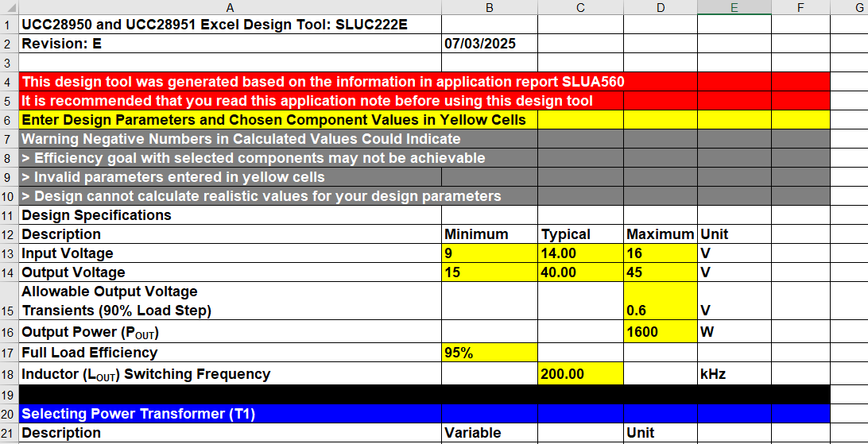Select maximum input voltage cell 16
The image size is (868, 444).
point(661,253)
